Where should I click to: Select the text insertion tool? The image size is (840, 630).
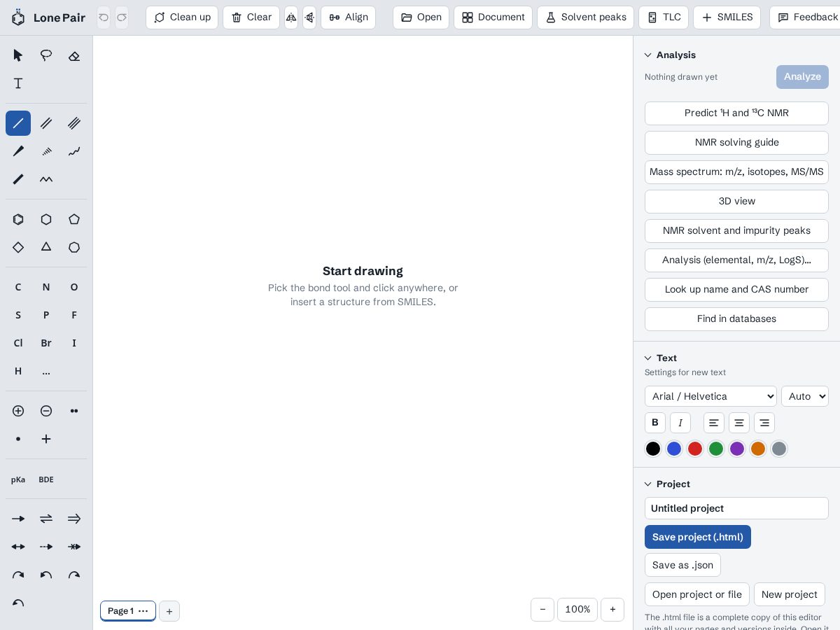point(18,83)
